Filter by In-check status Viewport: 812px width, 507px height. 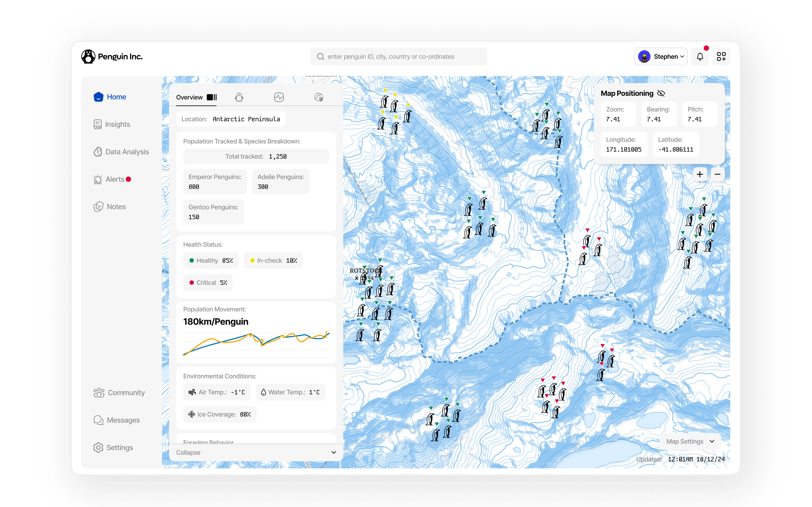click(273, 261)
